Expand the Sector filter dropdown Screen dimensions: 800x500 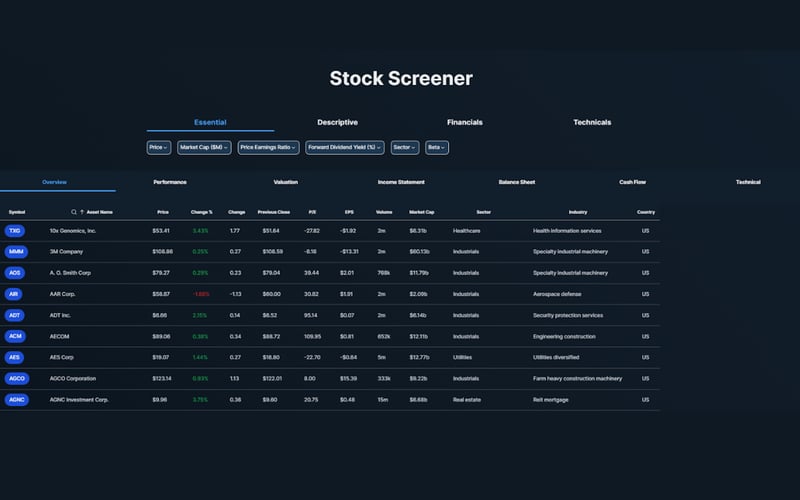click(x=405, y=147)
